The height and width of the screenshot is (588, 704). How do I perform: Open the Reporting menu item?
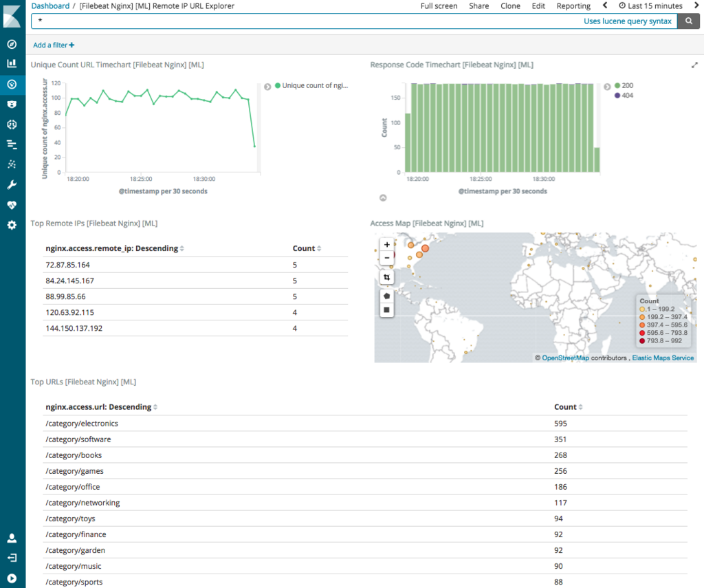tap(573, 6)
